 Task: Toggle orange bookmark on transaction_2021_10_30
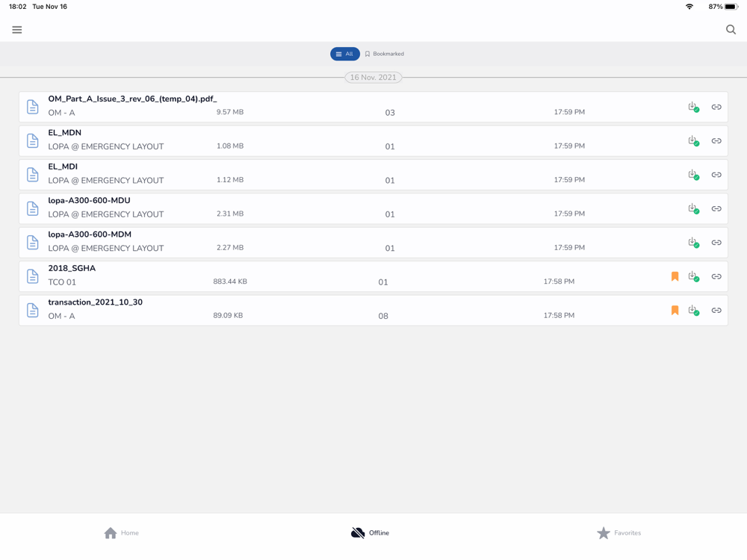(x=675, y=311)
